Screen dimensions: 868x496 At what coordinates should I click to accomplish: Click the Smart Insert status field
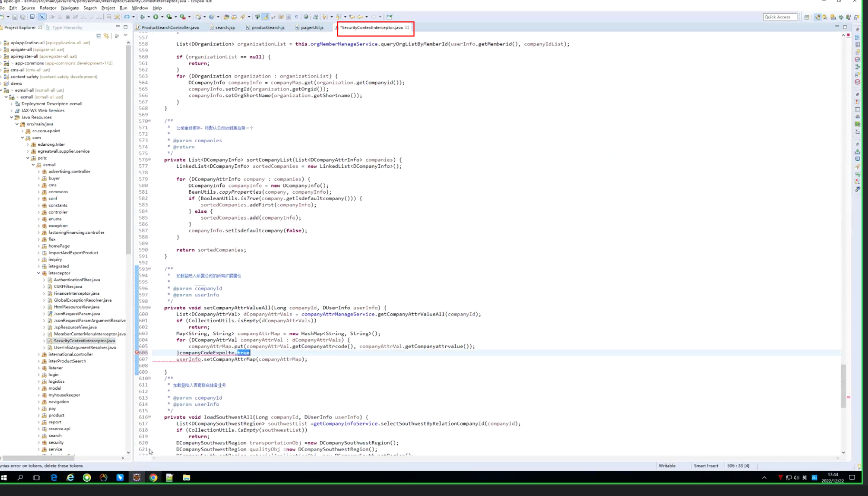pos(706,465)
